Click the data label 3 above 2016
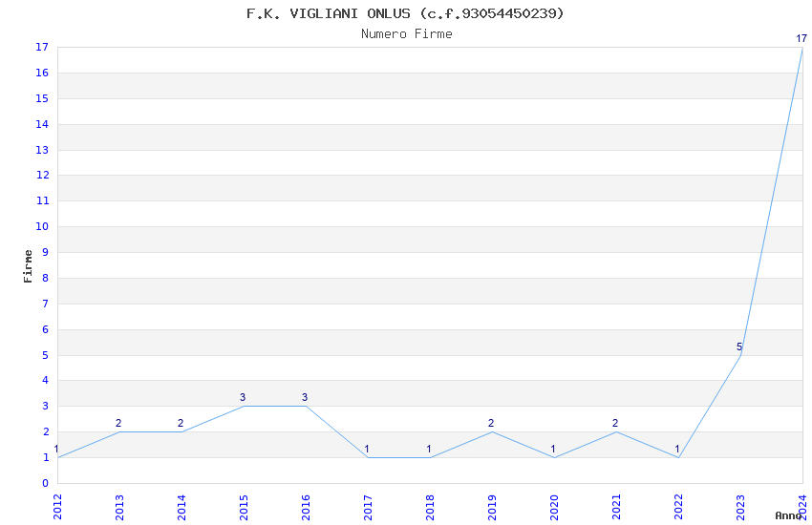This screenshot has width=812, height=525. point(305,397)
